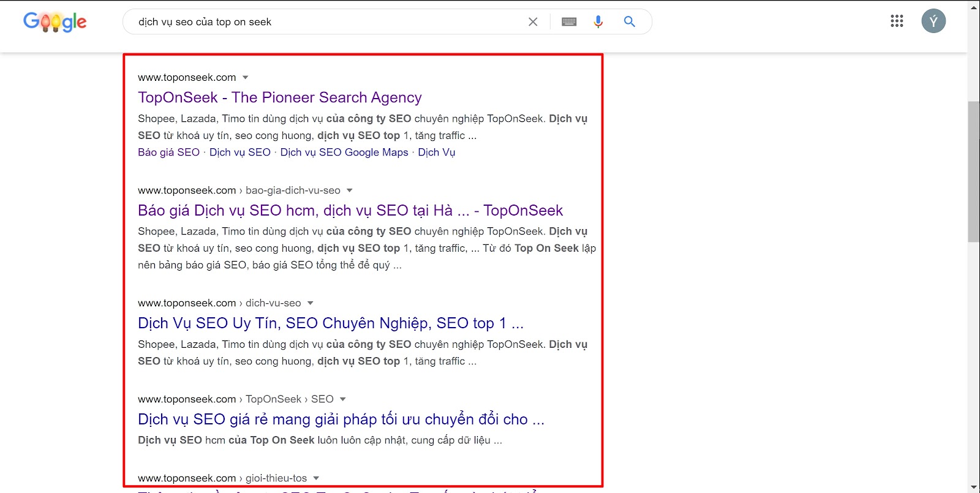Expand arrow beside bao-gia-dich-vu-seo URL
The width and height of the screenshot is (980, 493).
tap(350, 190)
